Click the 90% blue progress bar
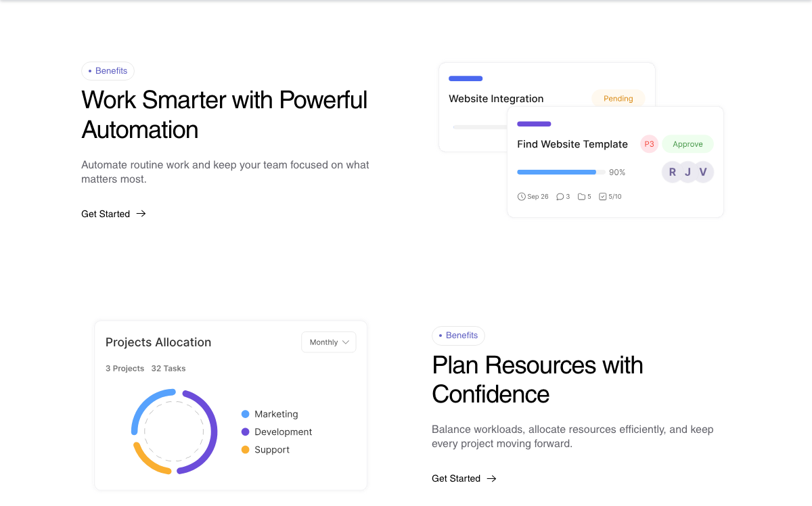 click(x=561, y=172)
